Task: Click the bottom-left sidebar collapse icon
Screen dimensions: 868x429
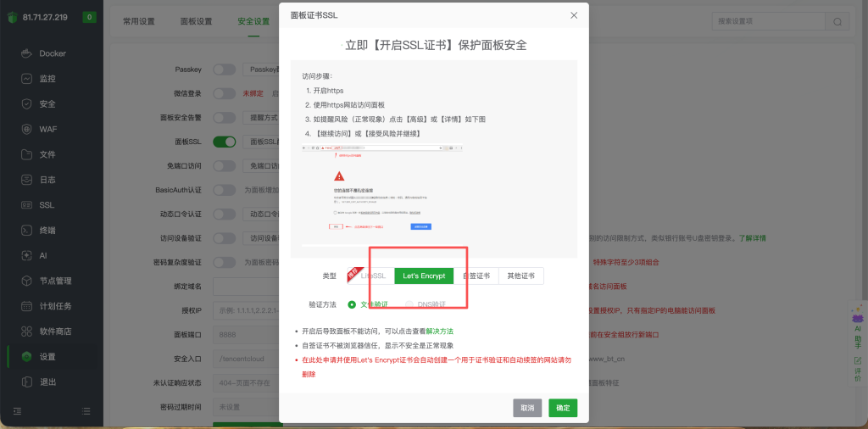Action: coord(18,410)
